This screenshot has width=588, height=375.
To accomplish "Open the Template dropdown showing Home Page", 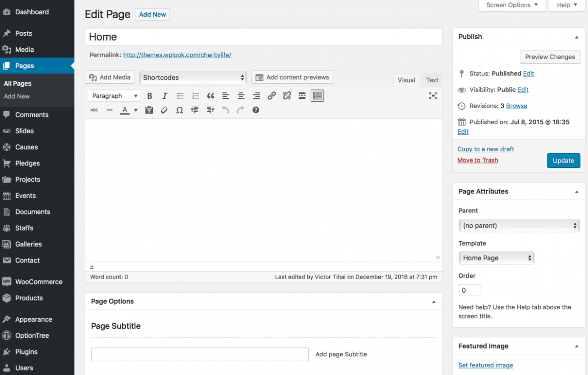I will [x=496, y=258].
